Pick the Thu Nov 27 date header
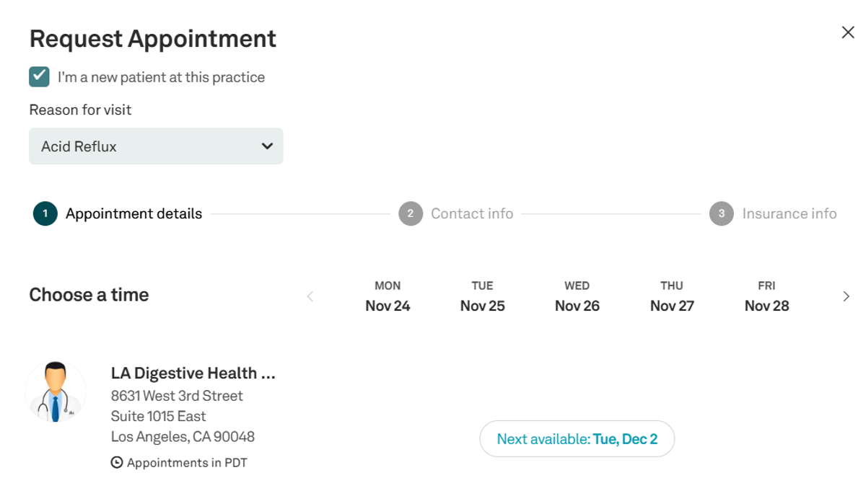This screenshot has width=866, height=504. click(672, 296)
